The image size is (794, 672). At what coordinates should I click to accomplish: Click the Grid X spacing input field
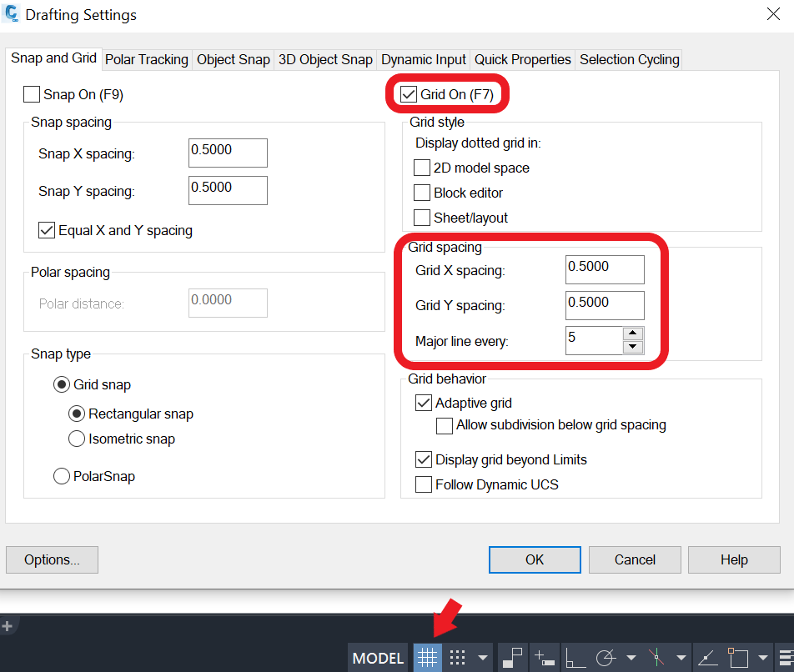[606, 269]
